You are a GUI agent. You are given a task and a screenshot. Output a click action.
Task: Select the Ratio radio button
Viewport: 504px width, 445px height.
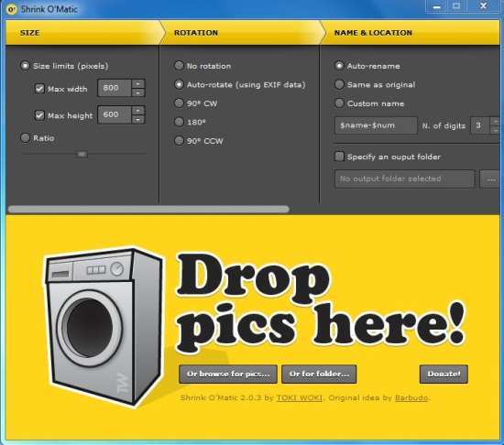(x=25, y=138)
